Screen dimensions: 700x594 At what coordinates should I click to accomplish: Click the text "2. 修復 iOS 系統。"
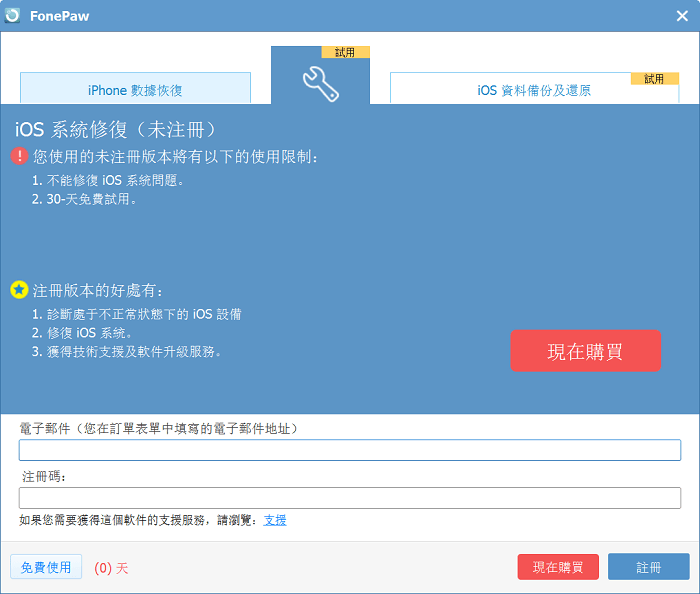82,333
